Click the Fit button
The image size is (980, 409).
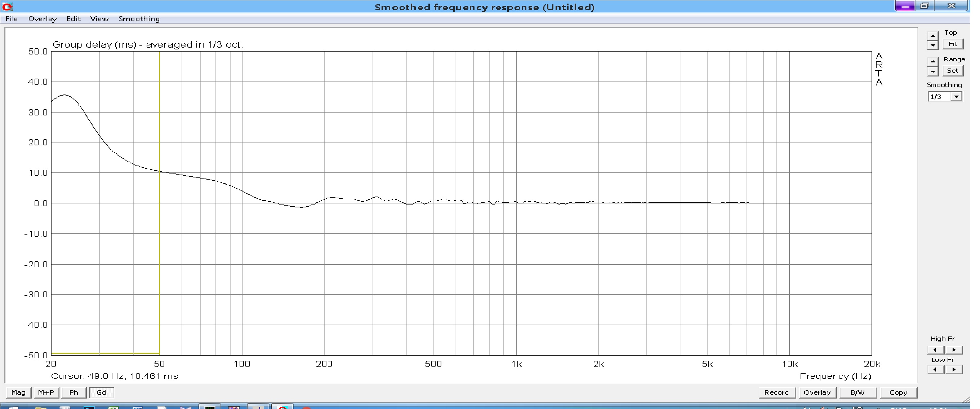(953, 44)
